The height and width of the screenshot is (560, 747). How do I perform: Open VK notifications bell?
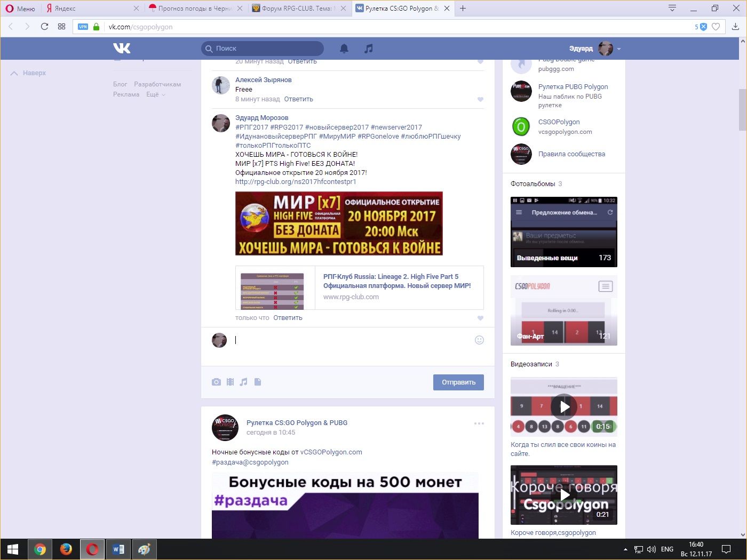click(344, 49)
